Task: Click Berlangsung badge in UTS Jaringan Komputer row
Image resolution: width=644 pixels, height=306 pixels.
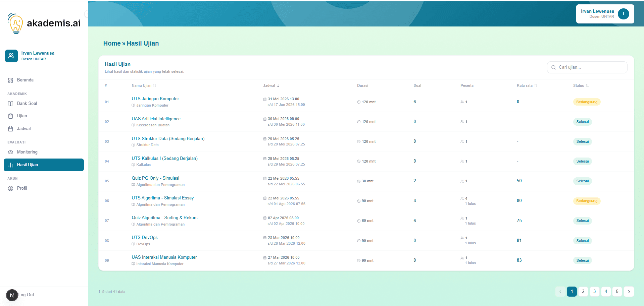Action: click(x=587, y=102)
